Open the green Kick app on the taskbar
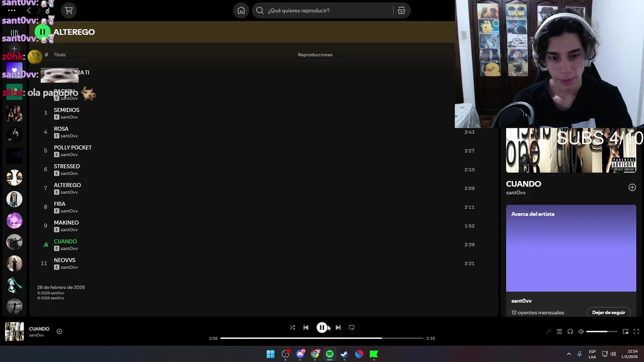The height and width of the screenshot is (362, 644). (374, 354)
